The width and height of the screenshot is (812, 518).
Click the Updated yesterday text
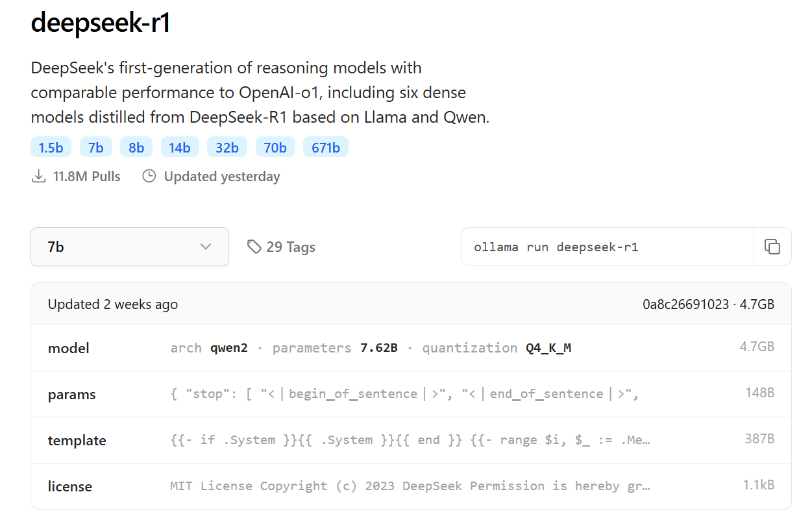222,177
